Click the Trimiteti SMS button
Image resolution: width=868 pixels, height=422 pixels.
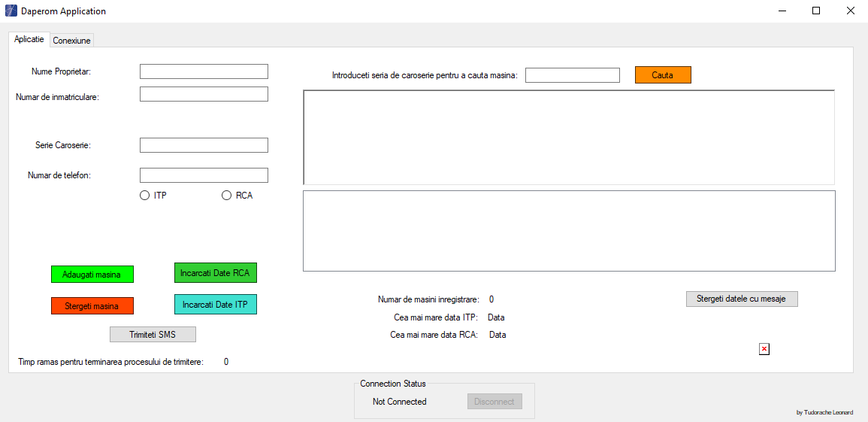[x=153, y=335]
